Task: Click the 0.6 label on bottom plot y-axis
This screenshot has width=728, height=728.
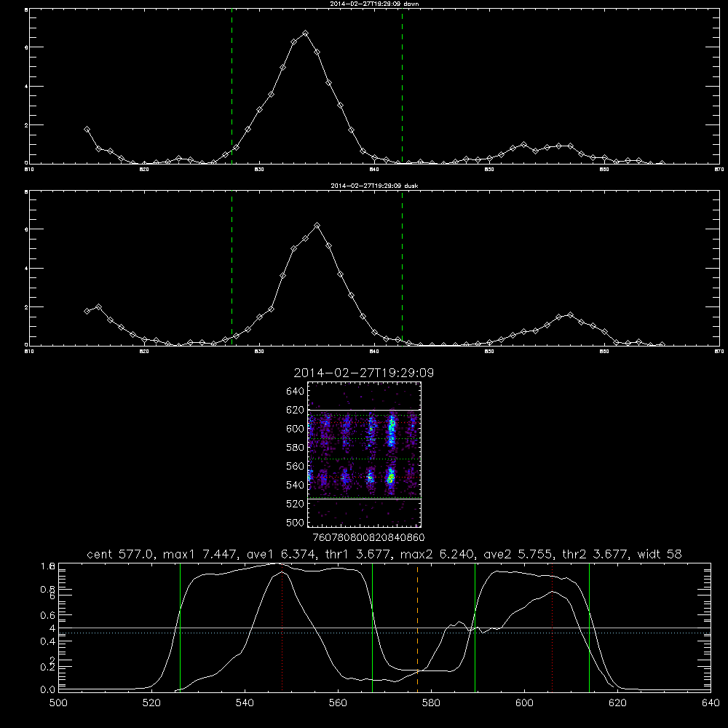Action: coord(48,615)
